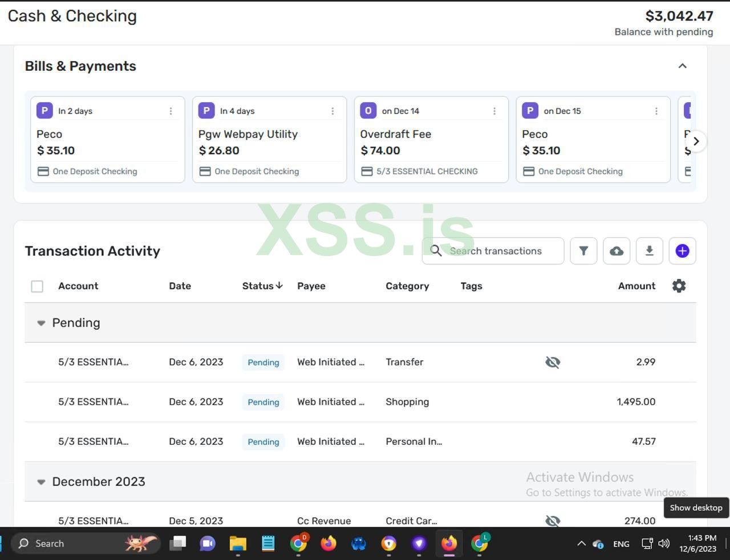
Task: Click the purple P badge on the Dec 15 card
Action: 530,111
